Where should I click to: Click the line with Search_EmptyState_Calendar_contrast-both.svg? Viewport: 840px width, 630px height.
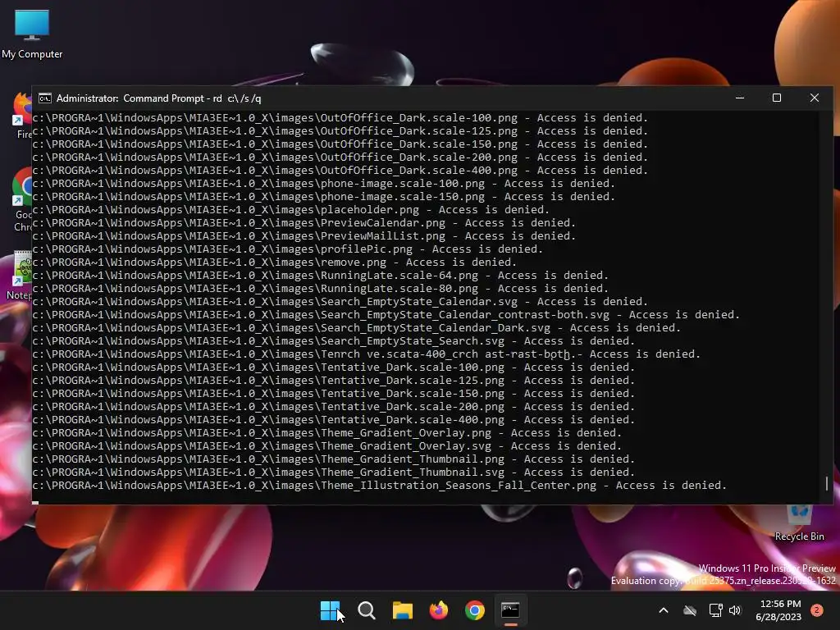(x=386, y=314)
